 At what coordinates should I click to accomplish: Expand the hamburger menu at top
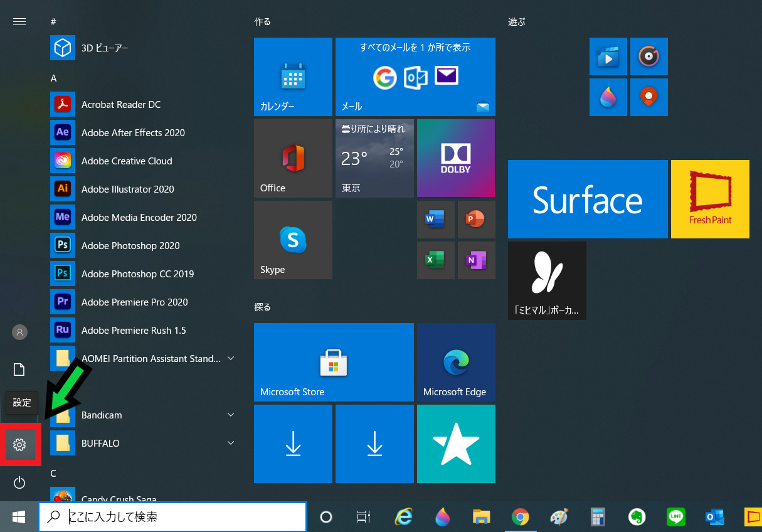pos(19,21)
